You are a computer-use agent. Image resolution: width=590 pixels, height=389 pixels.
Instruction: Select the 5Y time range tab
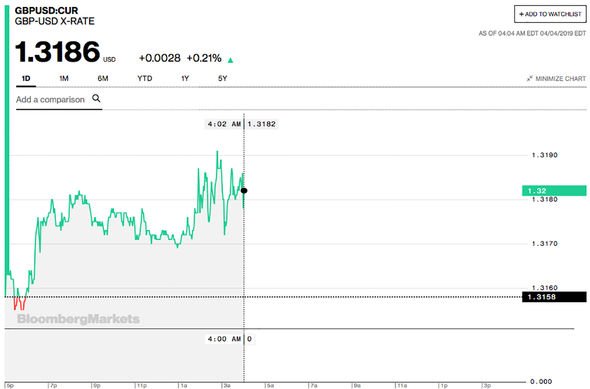coord(222,78)
